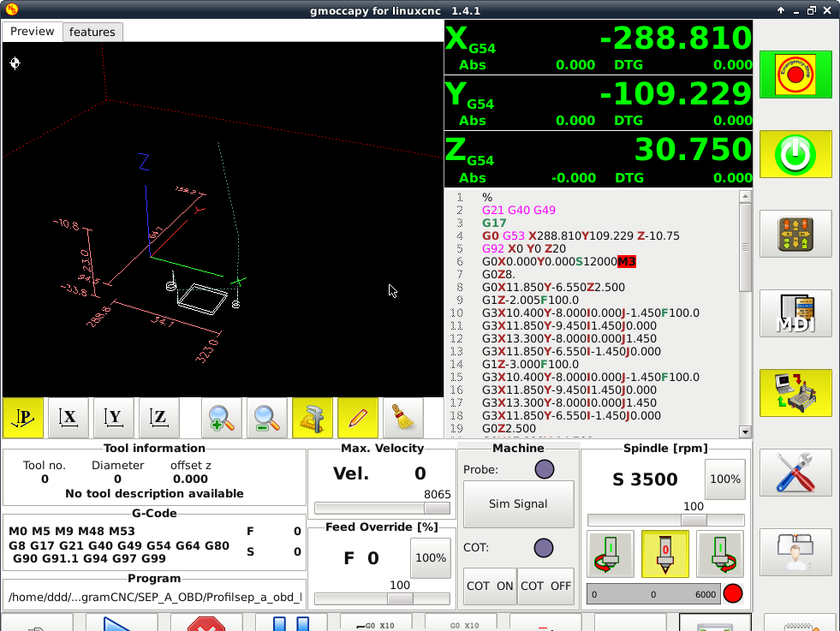Open the settings page with tools icon
The image size is (840, 631).
795,473
